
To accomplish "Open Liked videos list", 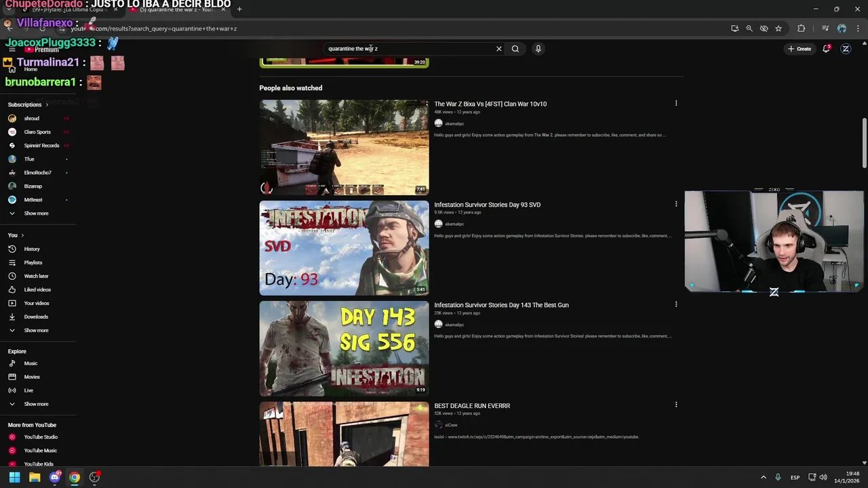I will click(37, 290).
